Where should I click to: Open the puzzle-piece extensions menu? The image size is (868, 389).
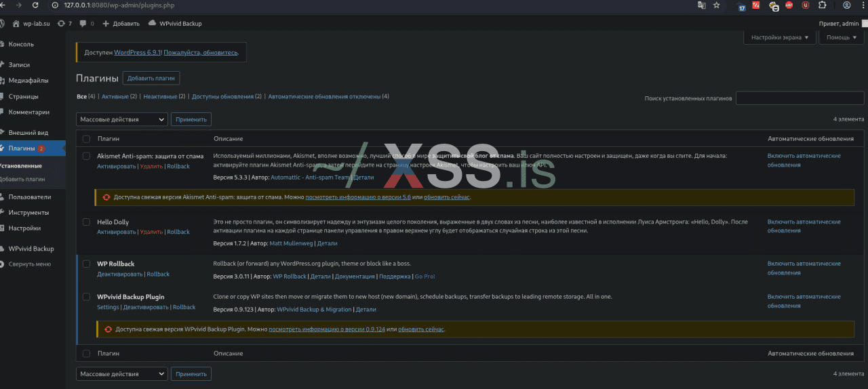click(822, 5)
